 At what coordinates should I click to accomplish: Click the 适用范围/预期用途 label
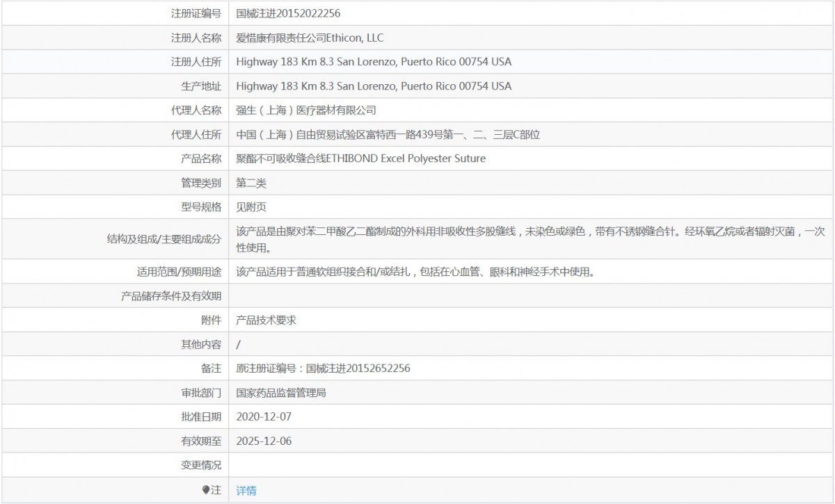(180, 272)
